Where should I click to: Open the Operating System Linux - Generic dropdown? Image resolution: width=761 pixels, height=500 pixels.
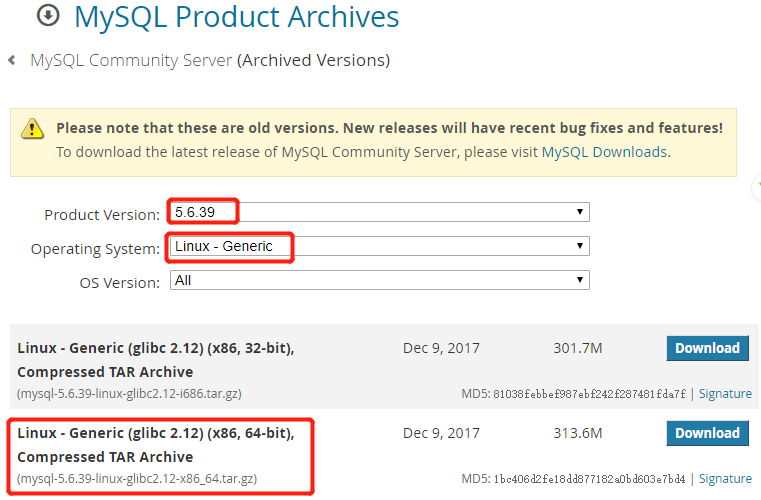380,246
